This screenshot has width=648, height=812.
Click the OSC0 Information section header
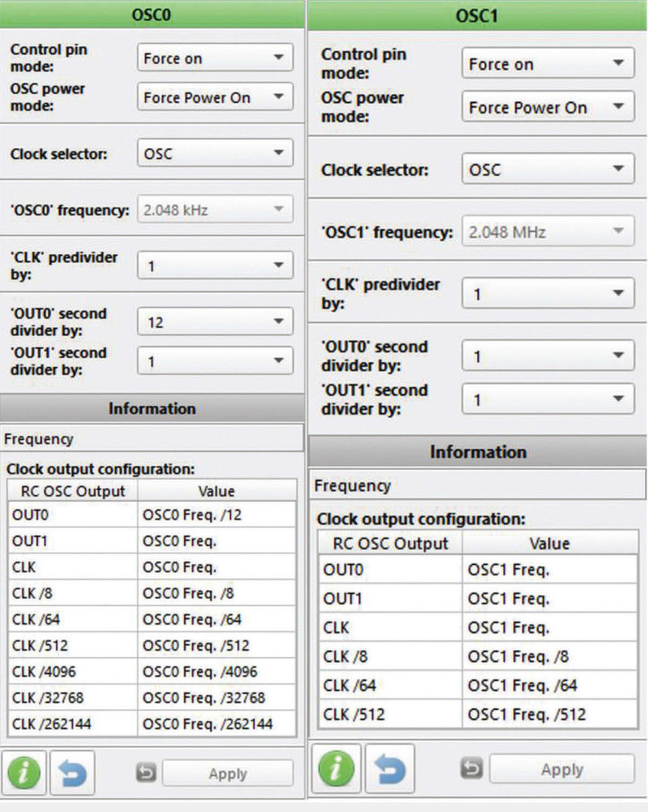[x=152, y=408]
